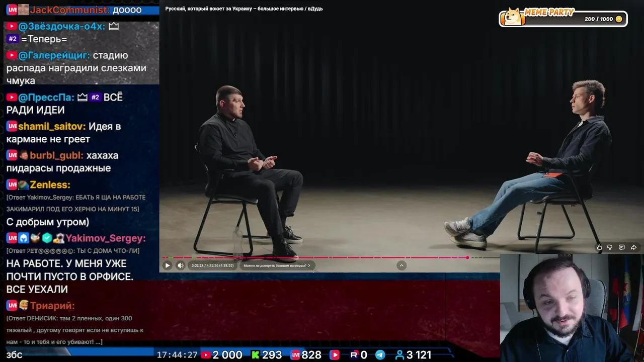Click username Триарий in chat
The width and height of the screenshot is (644, 362).
pos(52,306)
